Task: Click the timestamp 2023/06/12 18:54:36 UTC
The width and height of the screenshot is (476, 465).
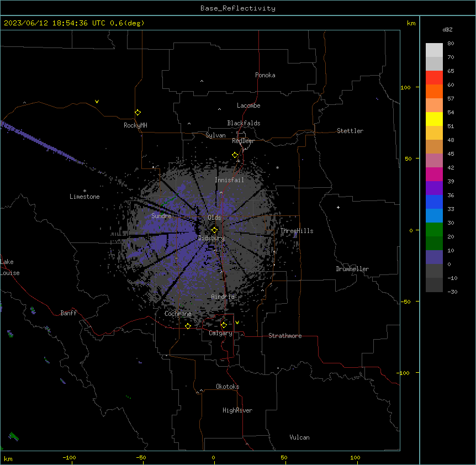Action: tap(54, 23)
